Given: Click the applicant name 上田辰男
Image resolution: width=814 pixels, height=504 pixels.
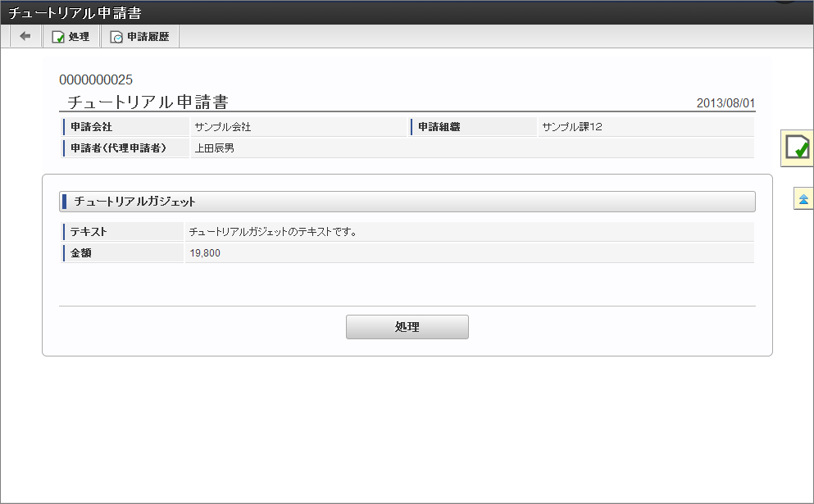Looking at the screenshot, I should click(x=215, y=148).
